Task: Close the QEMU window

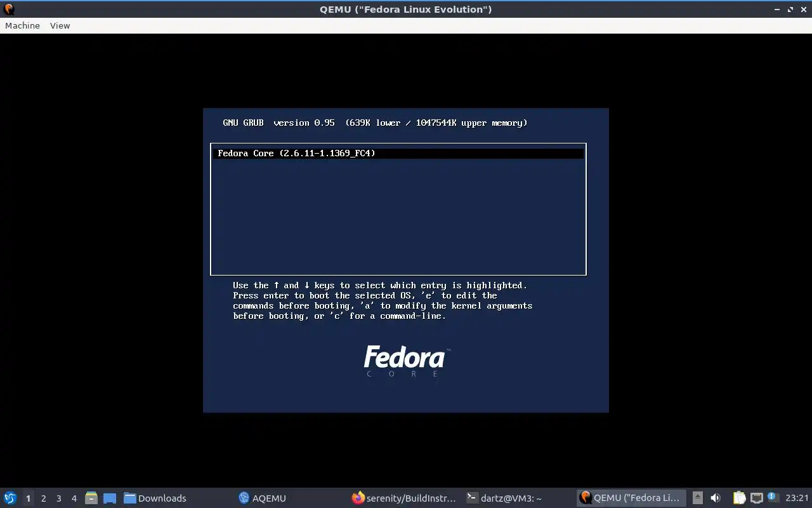Action: (803, 10)
